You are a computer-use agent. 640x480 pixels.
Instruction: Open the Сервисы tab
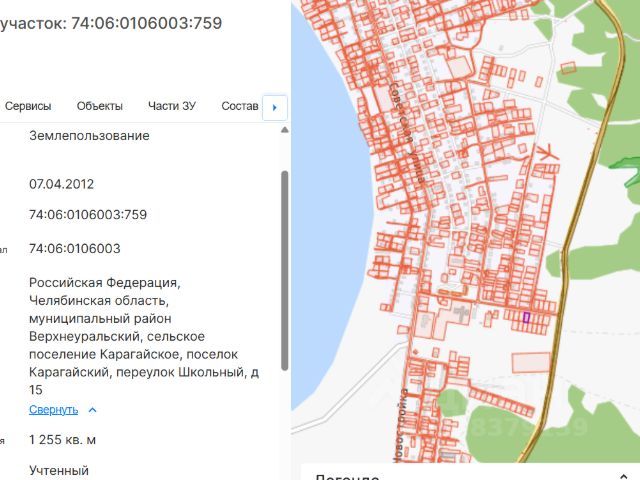28,106
